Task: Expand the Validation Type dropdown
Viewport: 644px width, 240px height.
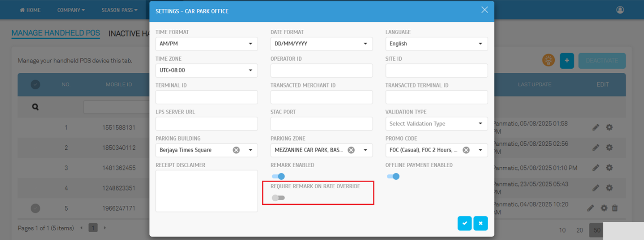Action: (x=436, y=124)
